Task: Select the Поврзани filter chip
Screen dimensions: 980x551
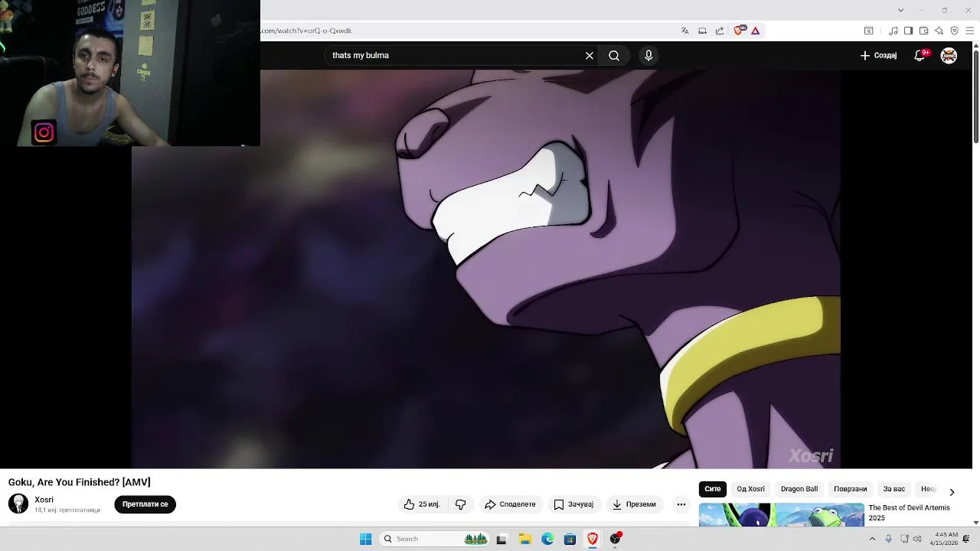Action: click(x=851, y=489)
